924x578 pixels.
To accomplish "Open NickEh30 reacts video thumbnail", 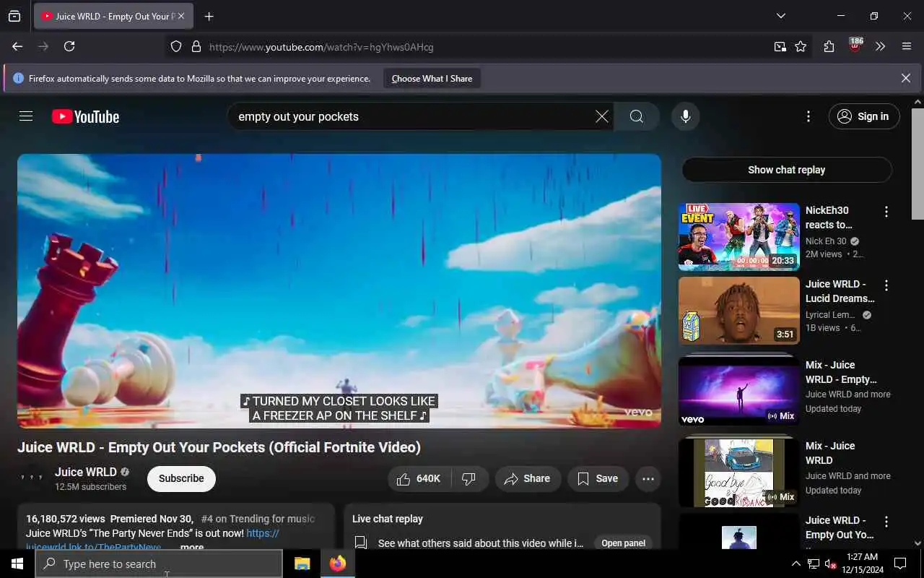I will click(738, 237).
